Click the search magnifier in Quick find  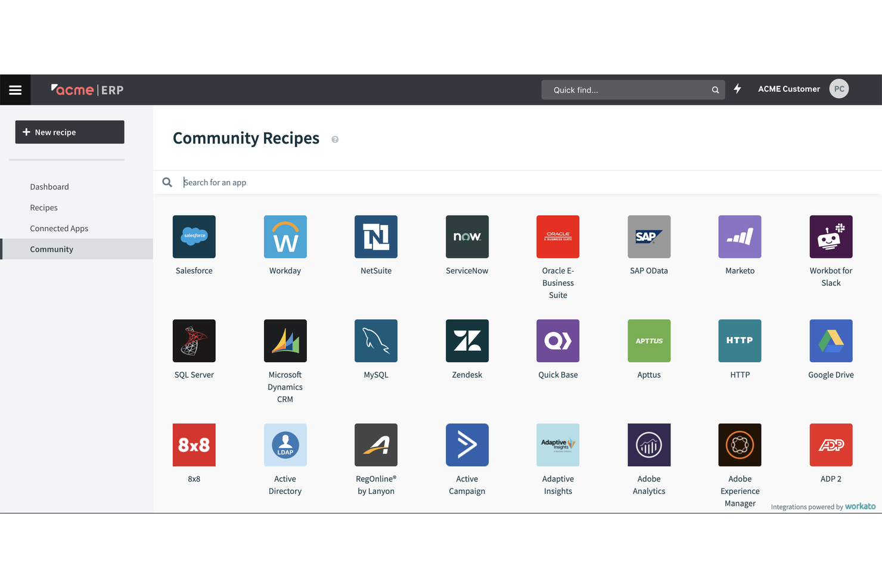(x=715, y=89)
